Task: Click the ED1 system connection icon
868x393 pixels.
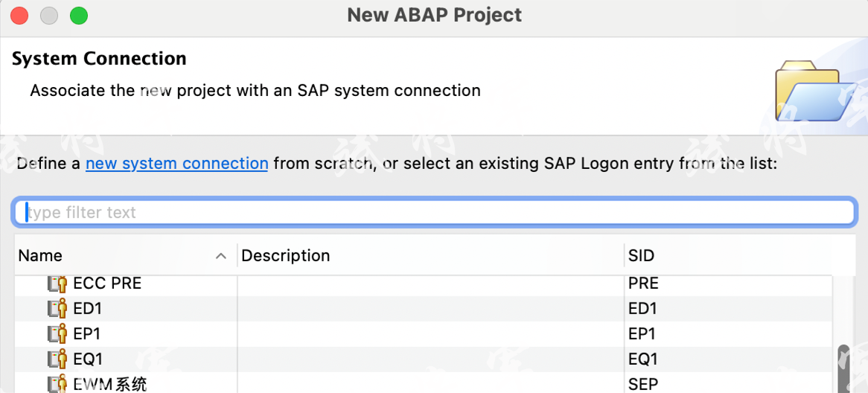Action: (57, 309)
